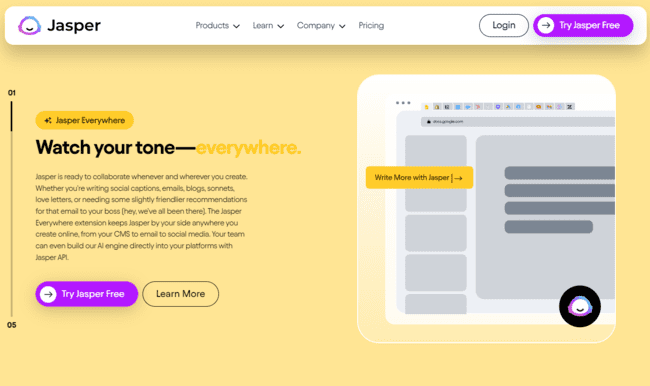Click the round black Jasper assistant icon

[x=580, y=306]
